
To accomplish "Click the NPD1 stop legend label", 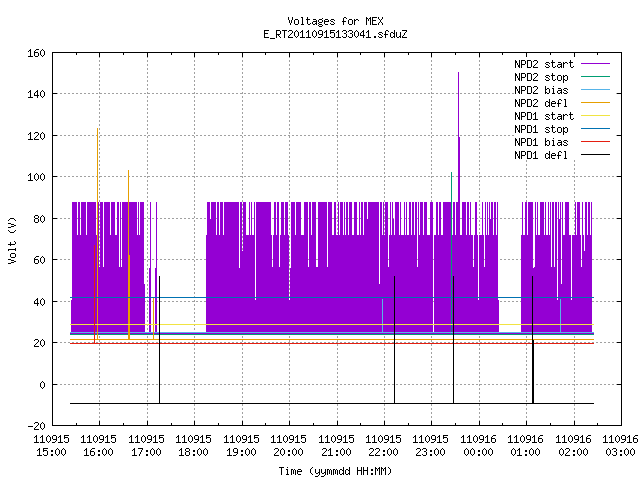I will (541, 129).
